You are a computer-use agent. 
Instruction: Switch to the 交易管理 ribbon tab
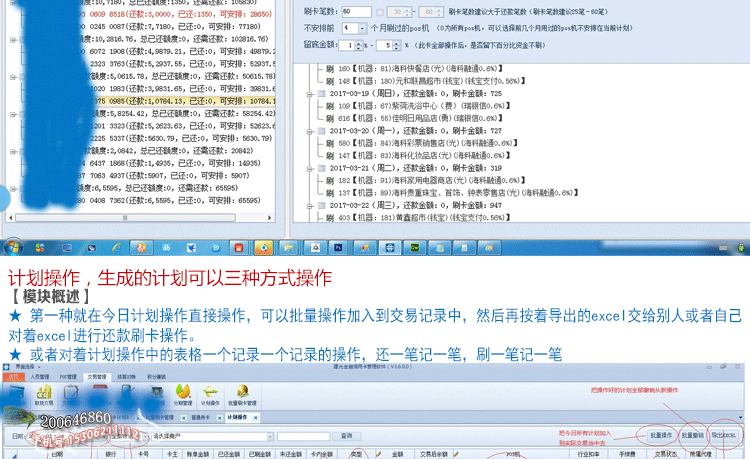pyautogui.click(x=95, y=377)
